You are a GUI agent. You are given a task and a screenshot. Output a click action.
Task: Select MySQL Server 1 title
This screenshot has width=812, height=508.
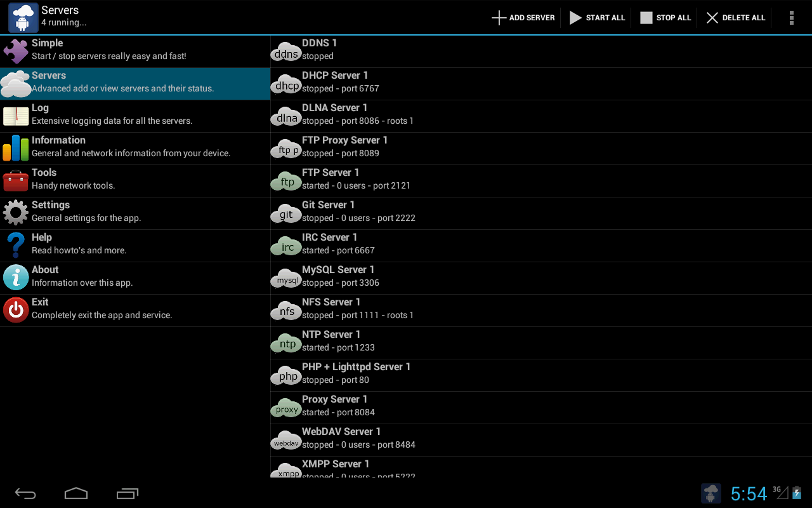(x=338, y=269)
